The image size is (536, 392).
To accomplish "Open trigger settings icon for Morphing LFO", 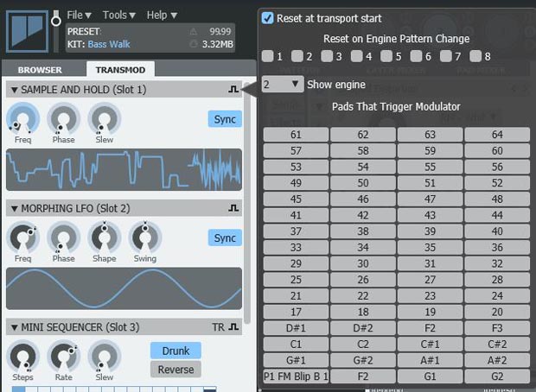I will pos(233,208).
